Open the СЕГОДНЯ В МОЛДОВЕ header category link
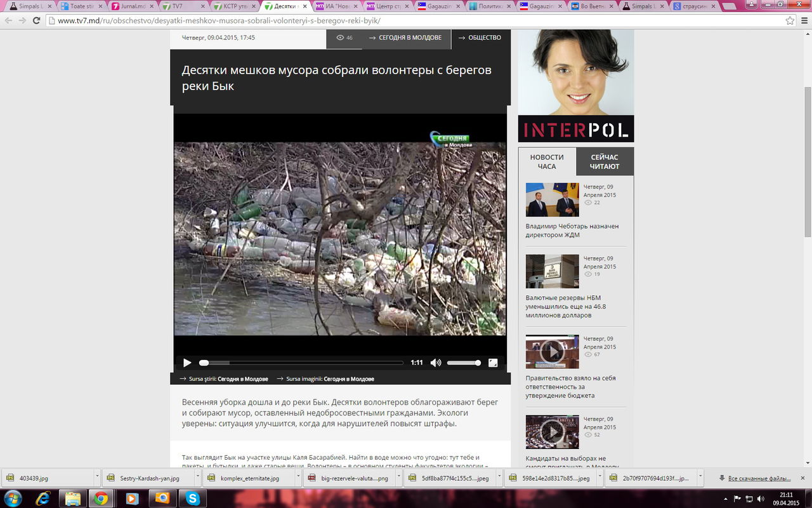Screen dimensions: 812x508 coord(406,38)
